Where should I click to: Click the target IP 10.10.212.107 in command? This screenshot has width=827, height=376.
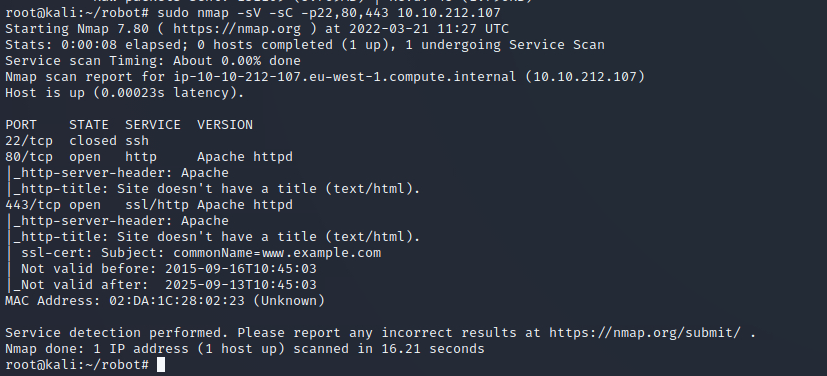tap(449, 13)
